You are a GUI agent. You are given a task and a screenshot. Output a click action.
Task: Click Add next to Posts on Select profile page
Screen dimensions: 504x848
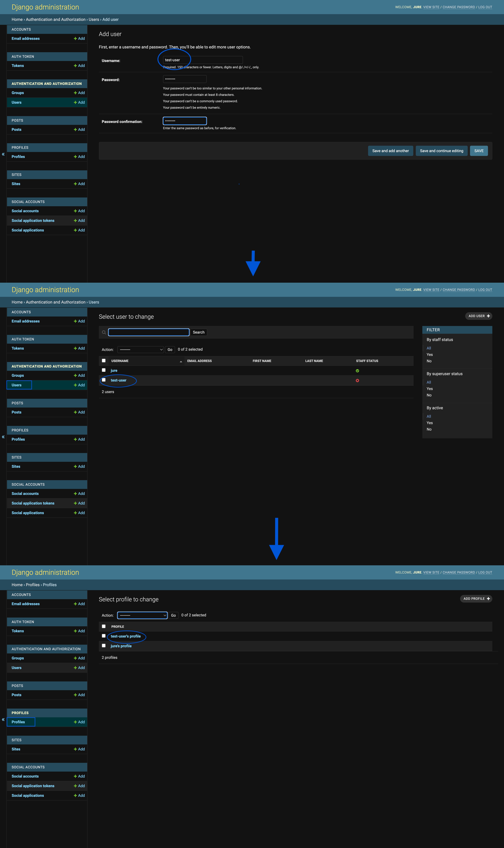[x=79, y=695]
